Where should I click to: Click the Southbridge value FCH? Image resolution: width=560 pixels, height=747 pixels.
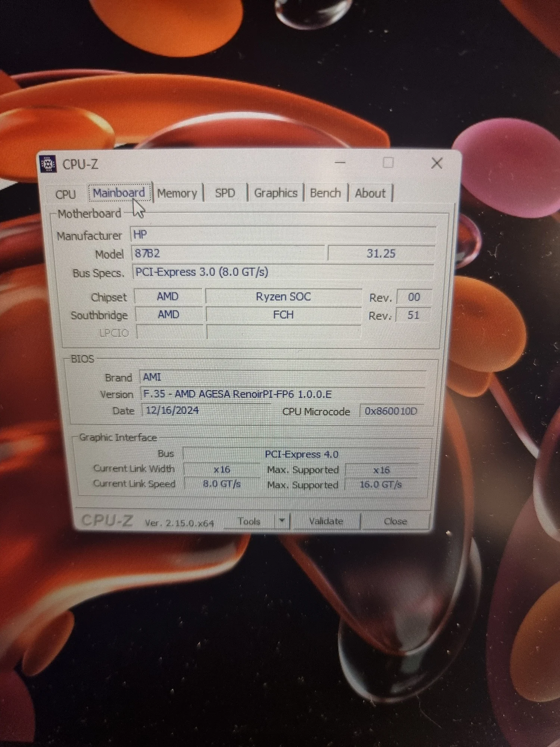coord(283,315)
